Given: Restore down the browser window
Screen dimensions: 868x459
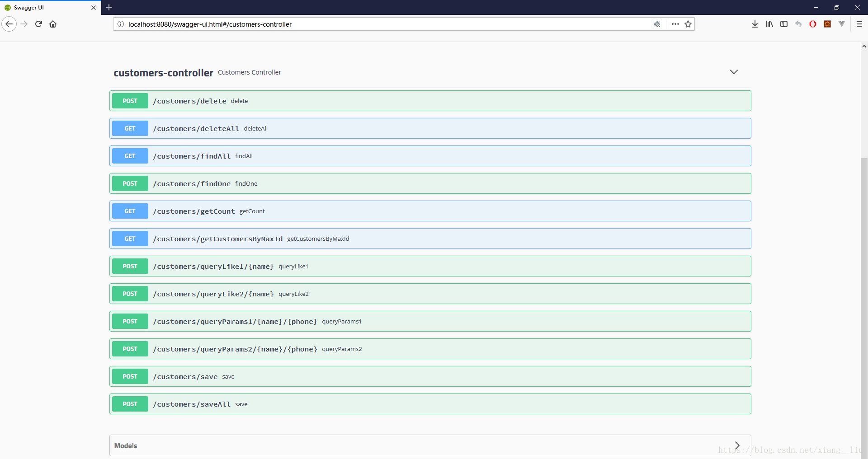Looking at the screenshot, I should pyautogui.click(x=837, y=8).
